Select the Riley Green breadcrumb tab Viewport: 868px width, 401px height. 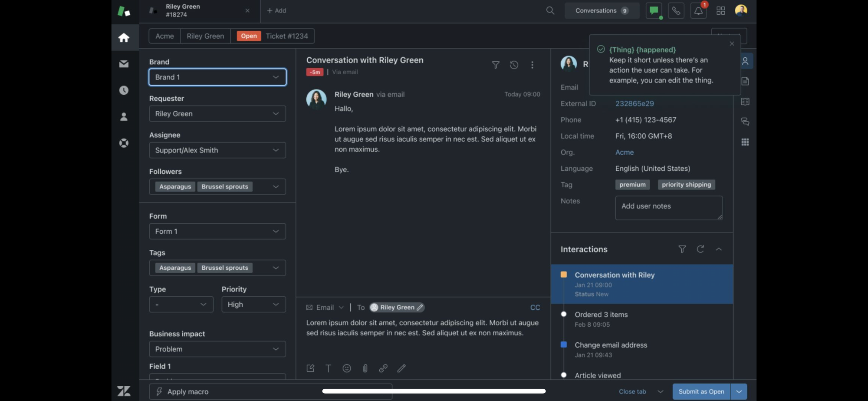click(205, 36)
